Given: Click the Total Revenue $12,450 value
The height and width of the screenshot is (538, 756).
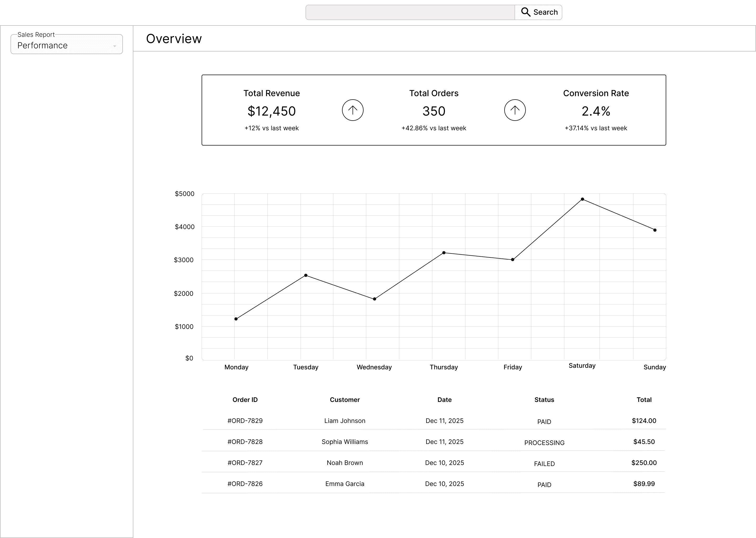Looking at the screenshot, I should pos(271,111).
